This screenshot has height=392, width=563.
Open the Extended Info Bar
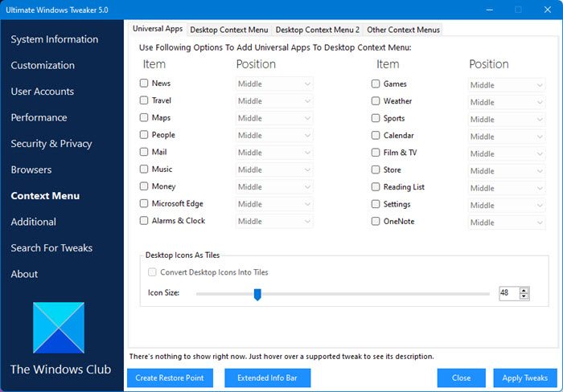[268, 378]
